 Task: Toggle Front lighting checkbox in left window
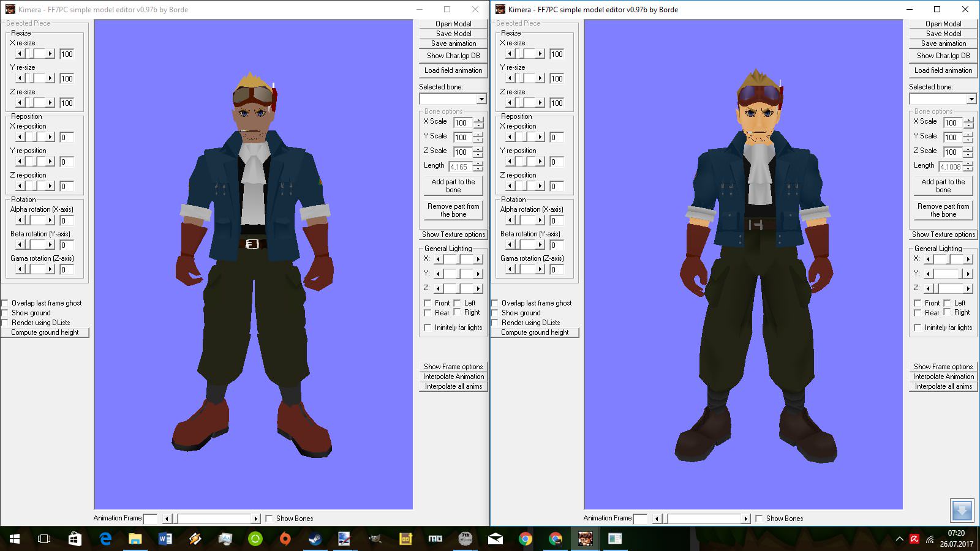pos(428,303)
